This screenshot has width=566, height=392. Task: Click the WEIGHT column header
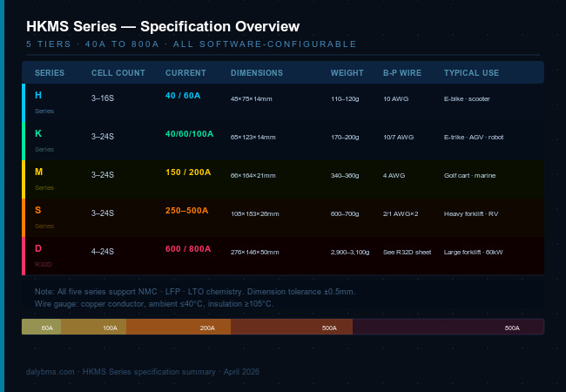click(x=347, y=72)
